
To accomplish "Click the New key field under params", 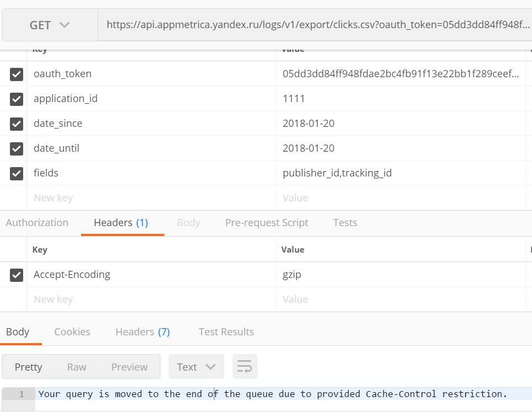I will [152, 197].
